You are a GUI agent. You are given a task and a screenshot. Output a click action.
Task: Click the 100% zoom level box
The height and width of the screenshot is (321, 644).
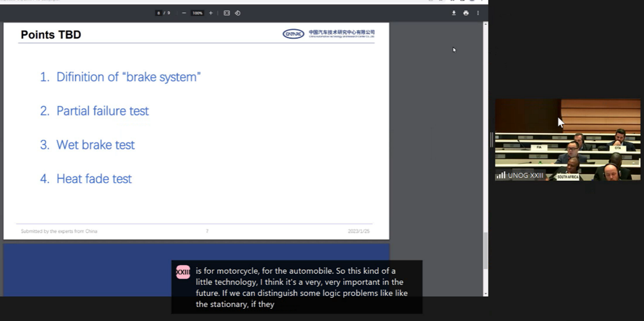tap(197, 13)
